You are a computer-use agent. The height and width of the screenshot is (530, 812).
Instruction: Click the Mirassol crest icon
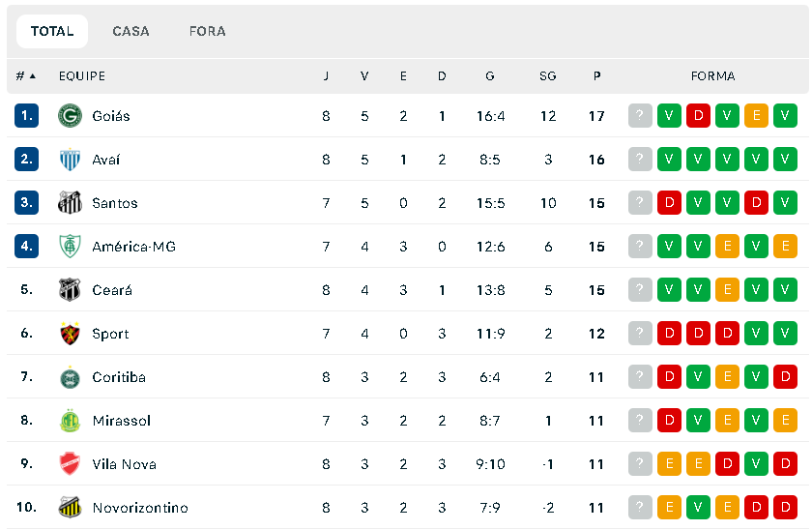click(70, 420)
